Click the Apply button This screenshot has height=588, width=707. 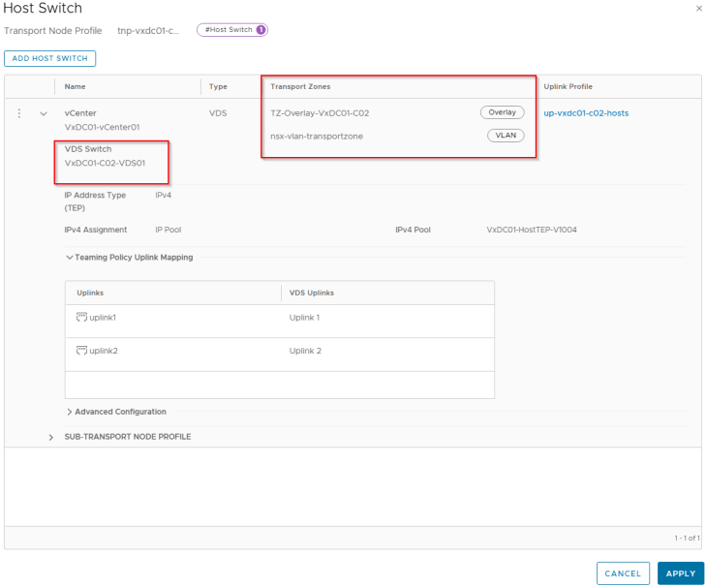click(x=680, y=573)
